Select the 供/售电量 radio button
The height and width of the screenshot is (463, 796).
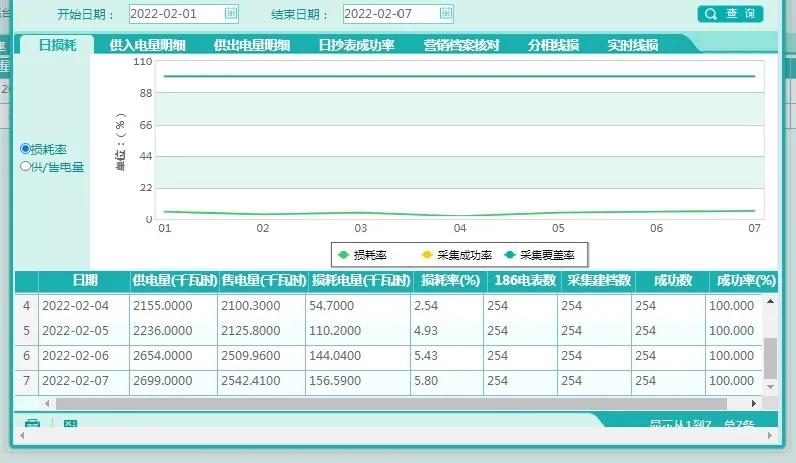pyautogui.click(x=25, y=166)
